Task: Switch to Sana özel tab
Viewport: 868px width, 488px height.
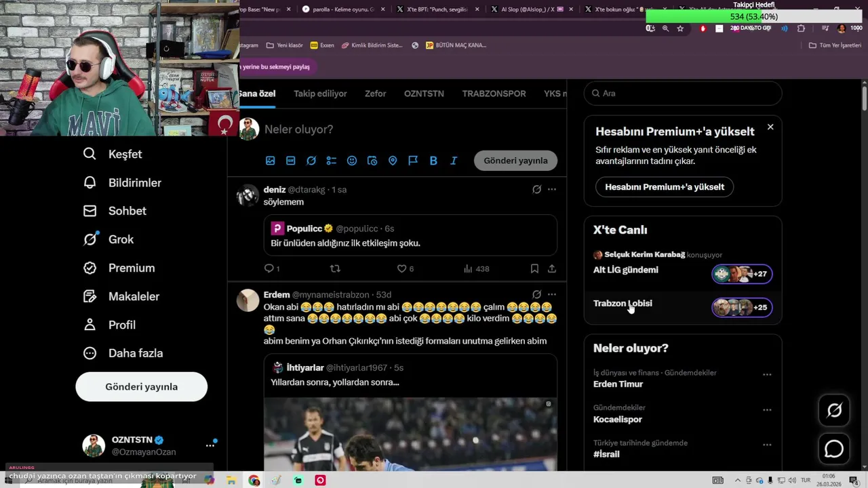Action: [x=258, y=94]
